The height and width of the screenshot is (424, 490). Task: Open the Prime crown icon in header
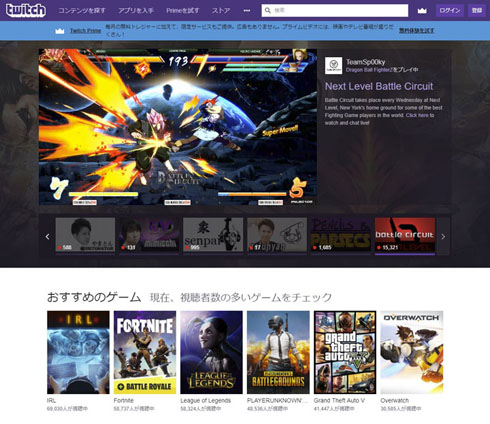(x=422, y=11)
